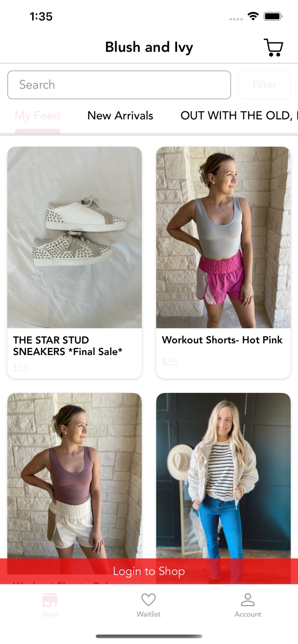
Task: View the striped sweater jacket photo
Action: 223,476
